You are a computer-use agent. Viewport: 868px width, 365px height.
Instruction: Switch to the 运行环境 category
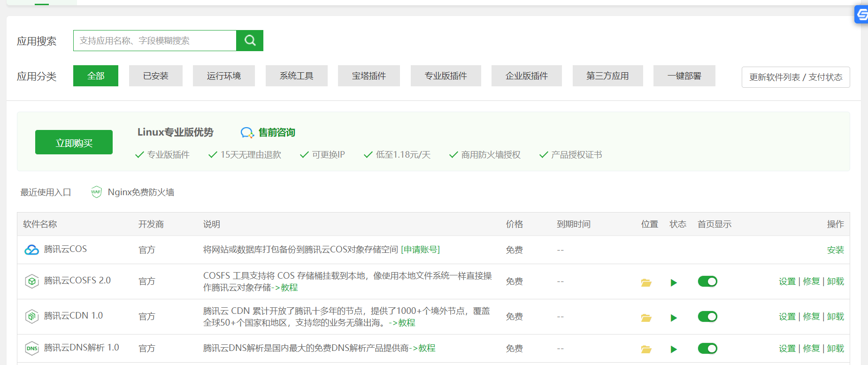(224, 76)
